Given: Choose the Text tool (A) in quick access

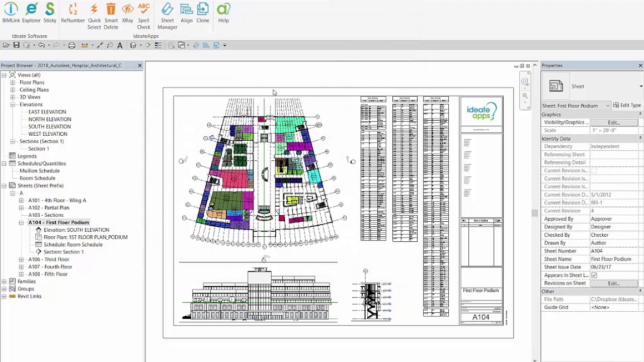Looking at the screenshot, I should [120, 45].
